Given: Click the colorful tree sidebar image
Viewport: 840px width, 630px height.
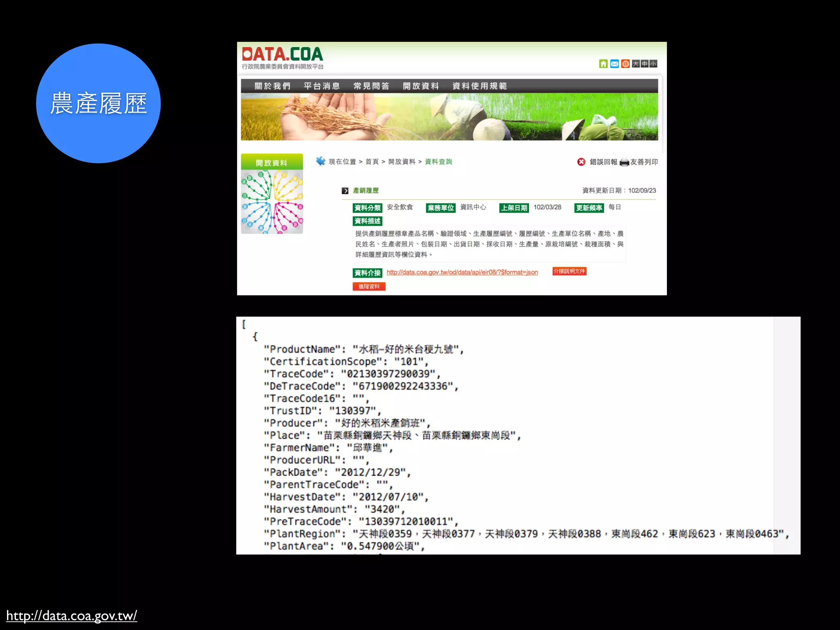Looking at the screenshot, I should click(x=272, y=202).
